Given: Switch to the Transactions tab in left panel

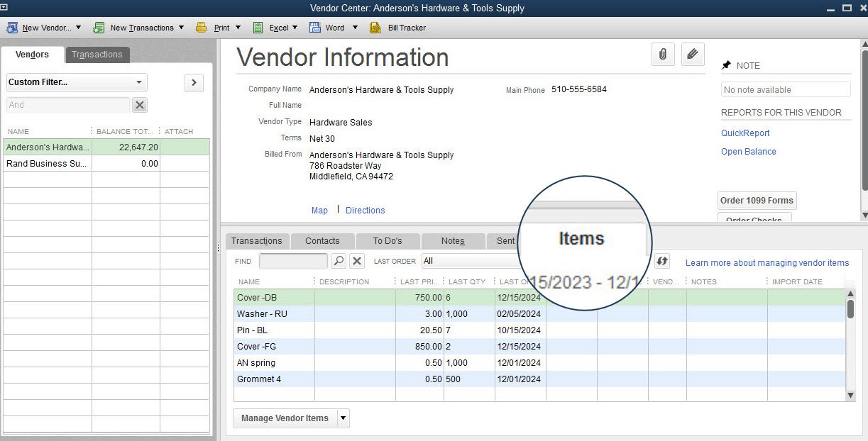Looking at the screenshot, I should (x=97, y=55).
